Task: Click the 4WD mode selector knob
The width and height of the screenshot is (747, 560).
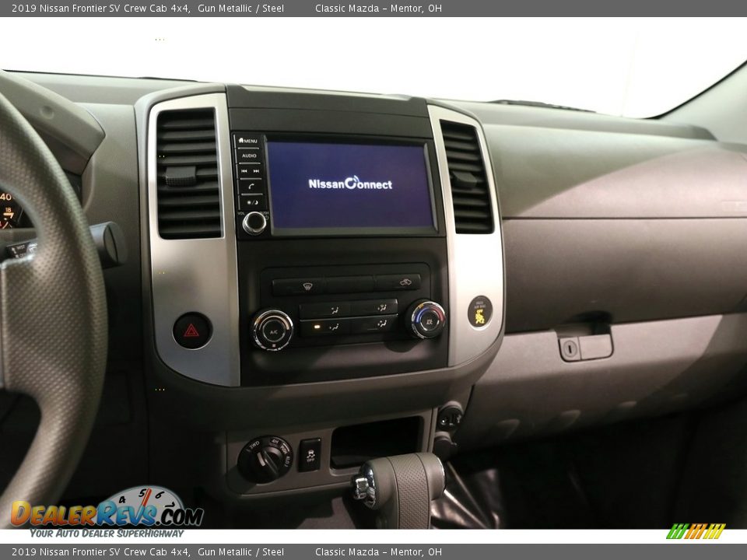Action: 265,459
